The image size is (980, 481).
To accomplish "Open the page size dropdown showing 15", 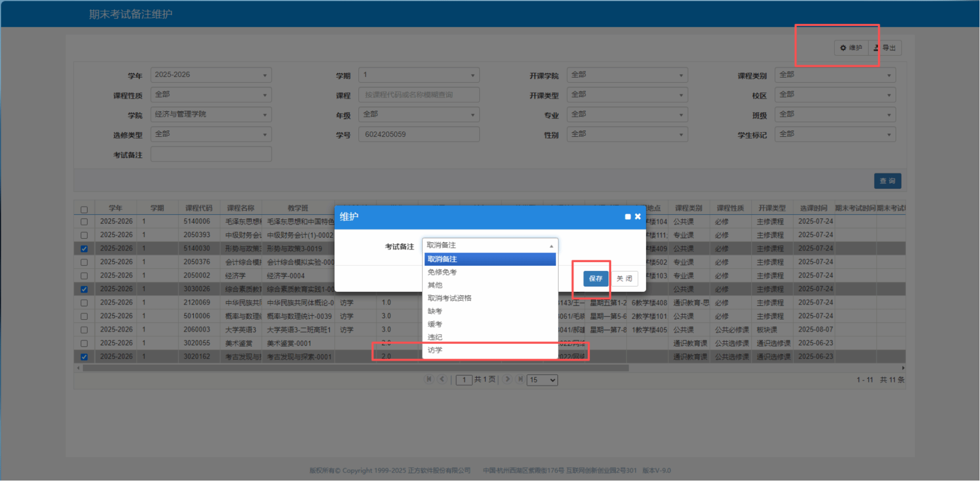I will [x=542, y=380].
